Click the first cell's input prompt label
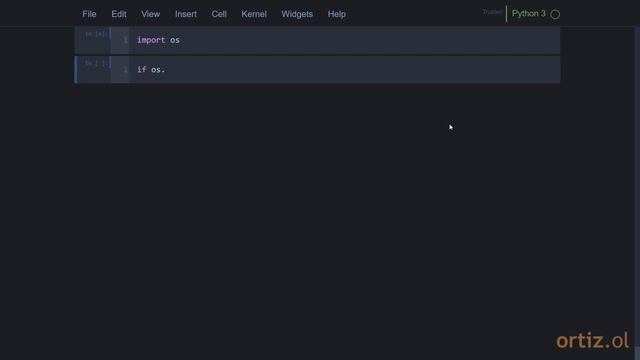 pyautogui.click(x=96, y=34)
